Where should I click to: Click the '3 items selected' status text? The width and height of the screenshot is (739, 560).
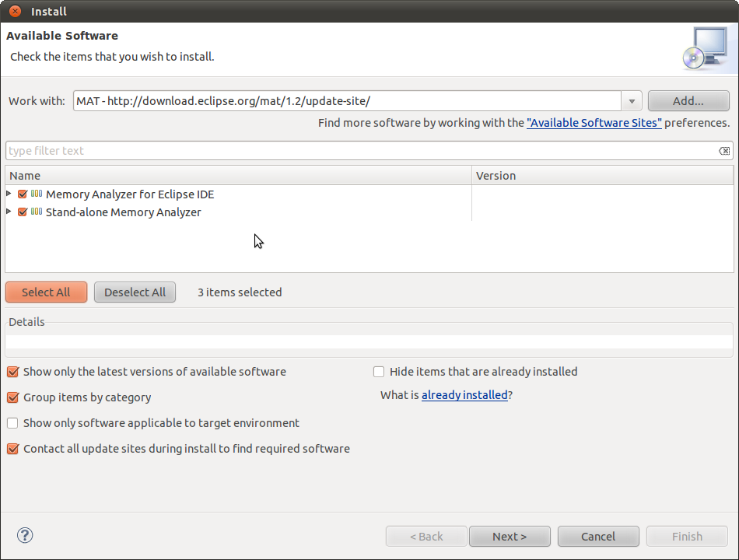click(240, 292)
